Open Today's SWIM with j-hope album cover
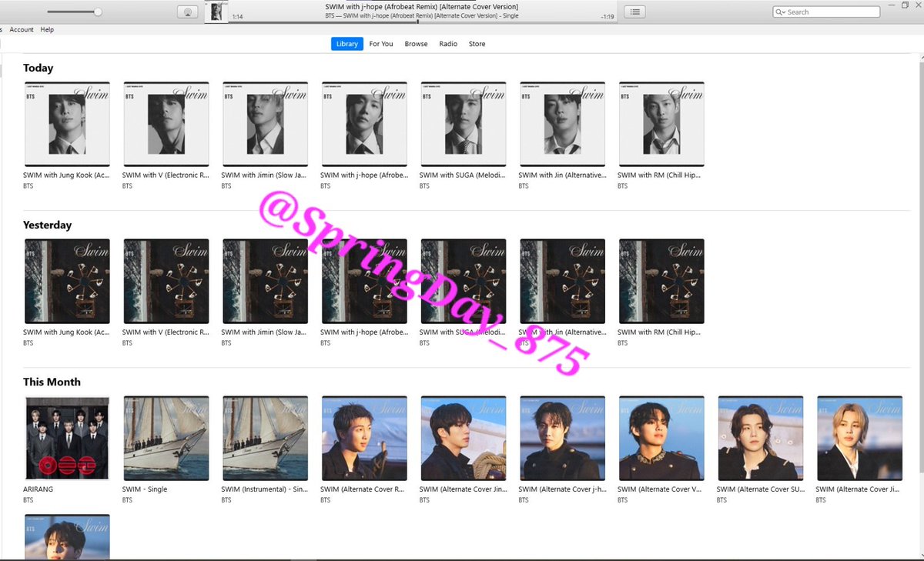This screenshot has width=924, height=561. 364,124
